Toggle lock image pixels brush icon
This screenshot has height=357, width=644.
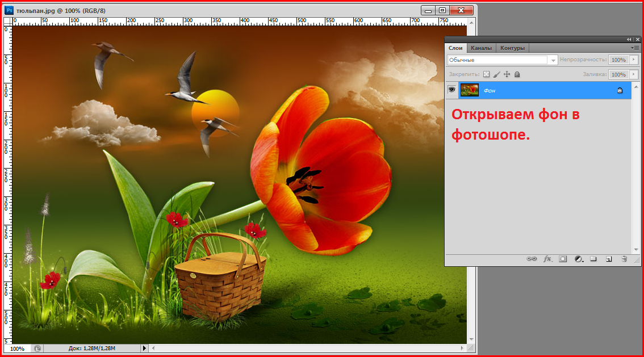pos(496,74)
